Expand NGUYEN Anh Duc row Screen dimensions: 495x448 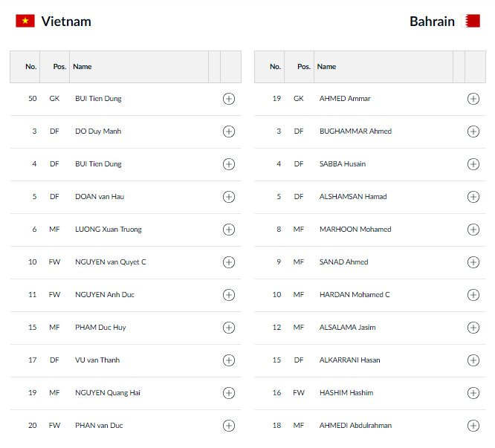(x=229, y=295)
